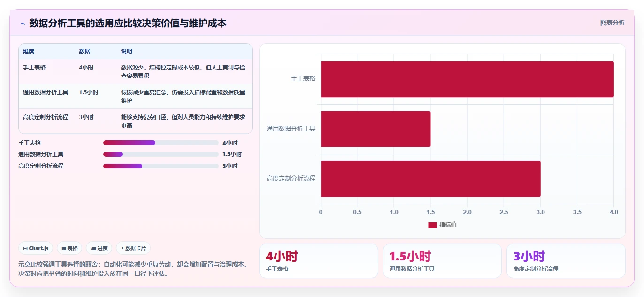The height and width of the screenshot is (297, 644).
Task: Click the 1.5小时 data card
Action: point(442,261)
